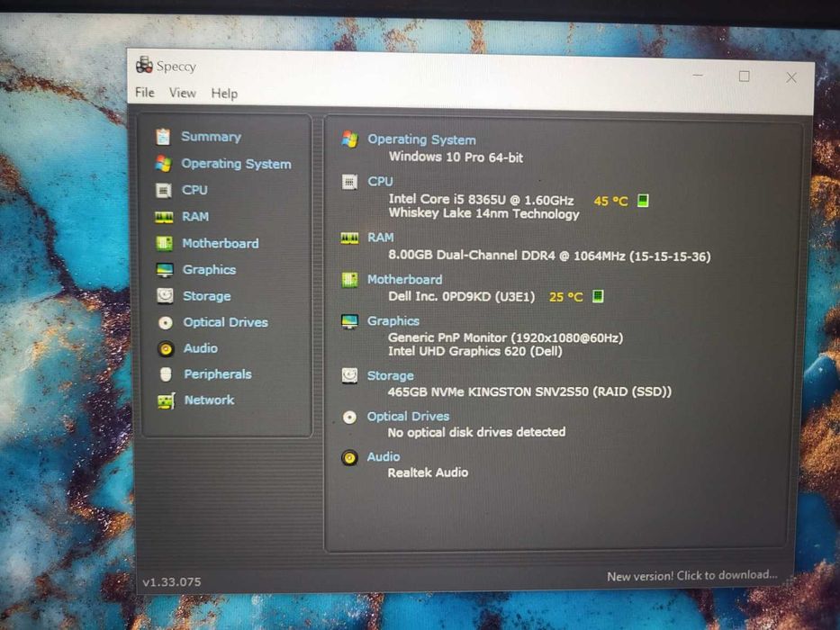Click the v1.33.075 version label
840x630 pixels.
click(171, 581)
